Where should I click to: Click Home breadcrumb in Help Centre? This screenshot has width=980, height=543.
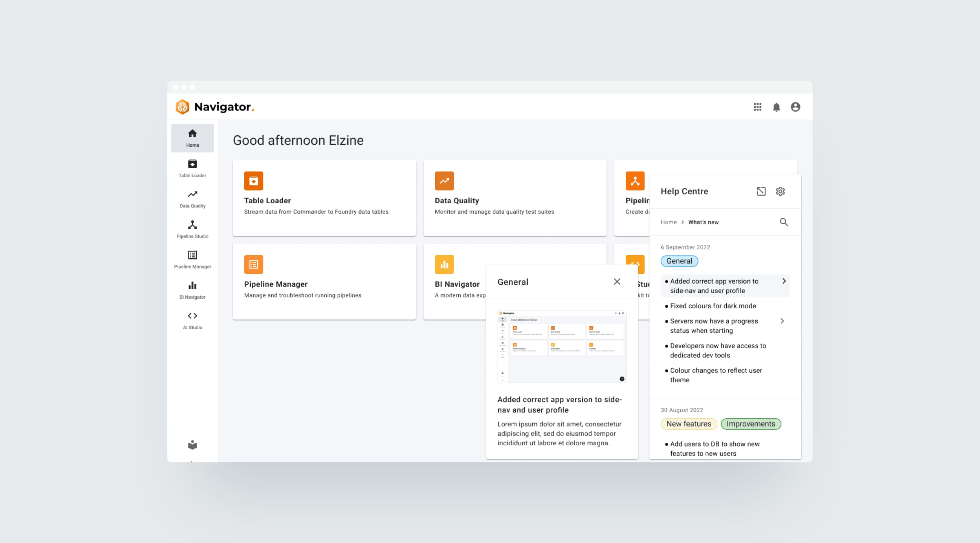tap(668, 222)
